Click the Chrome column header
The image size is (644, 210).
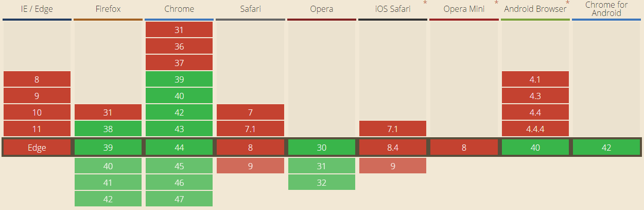(179, 9)
